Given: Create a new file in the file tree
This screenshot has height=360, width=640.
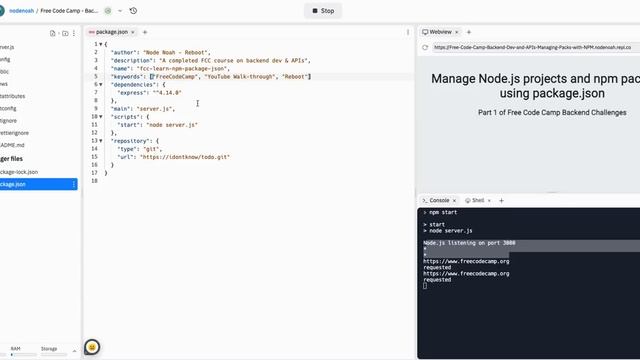Looking at the screenshot, I should coord(53,33).
